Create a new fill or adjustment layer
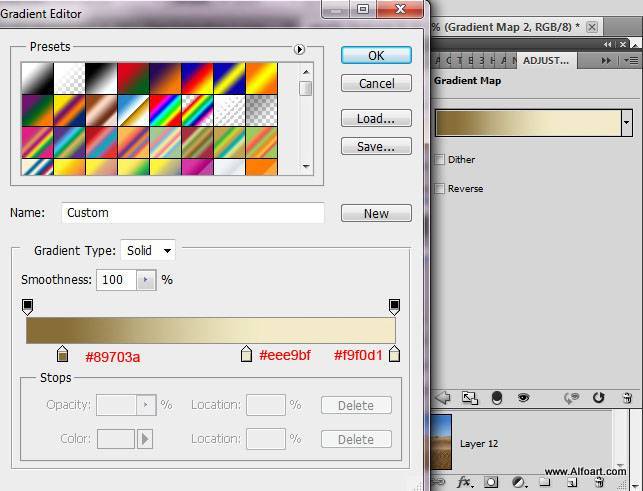The height and width of the screenshot is (491, 643). pos(519,481)
